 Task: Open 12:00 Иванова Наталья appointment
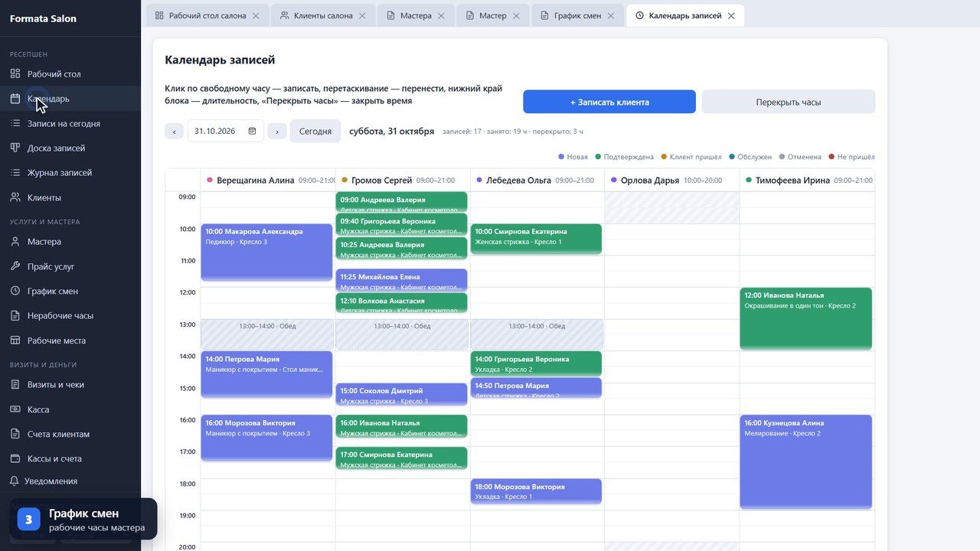pos(805,318)
